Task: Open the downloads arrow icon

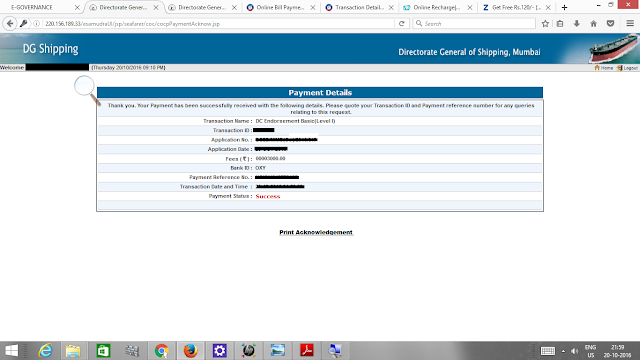Action: click(x=577, y=24)
